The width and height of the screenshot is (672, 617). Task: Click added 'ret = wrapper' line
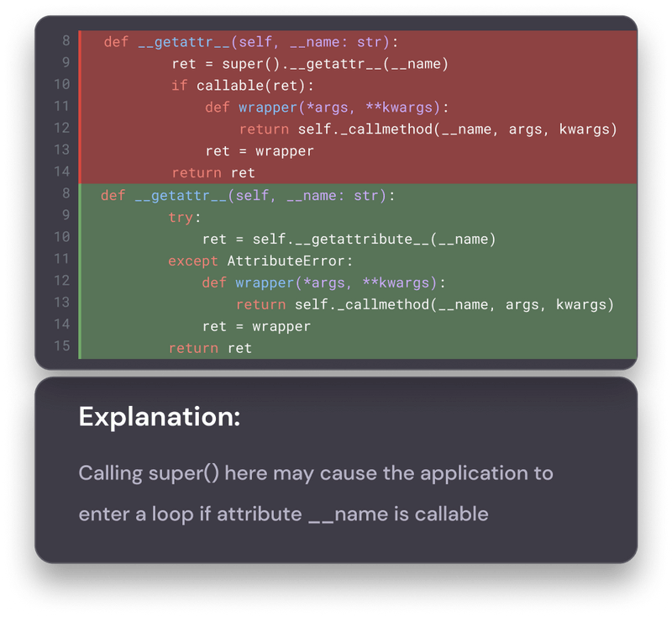pyautogui.click(x=256, y=327)
